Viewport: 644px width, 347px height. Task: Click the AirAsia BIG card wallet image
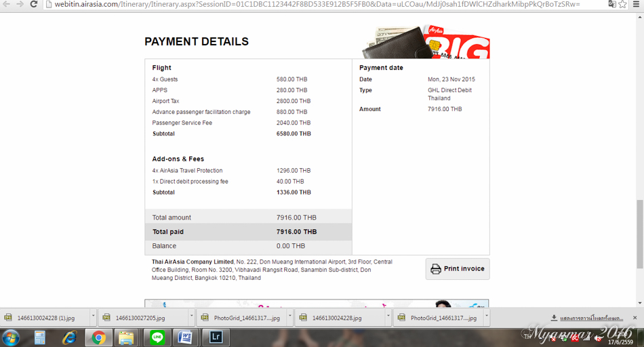[426, 42]
